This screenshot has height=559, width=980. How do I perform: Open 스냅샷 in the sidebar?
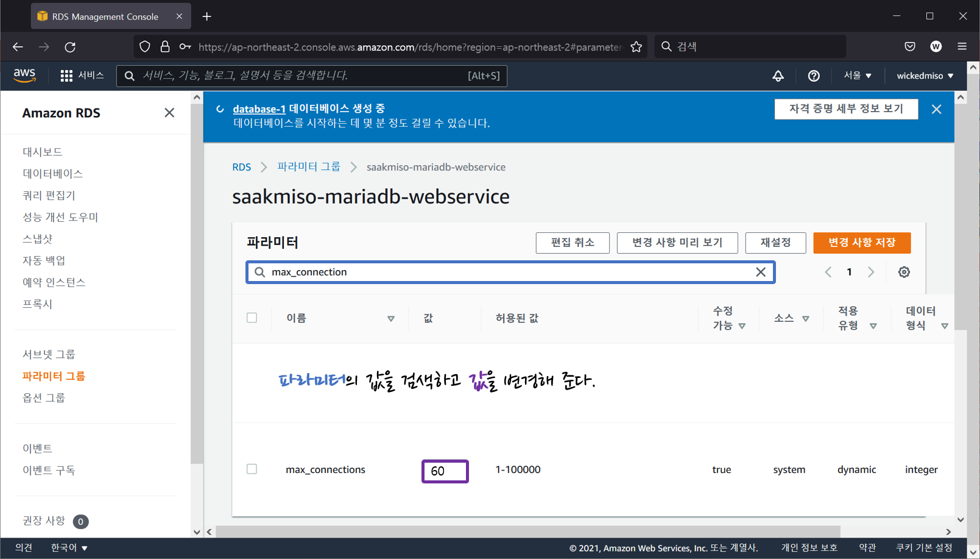[x=38, y=239]
